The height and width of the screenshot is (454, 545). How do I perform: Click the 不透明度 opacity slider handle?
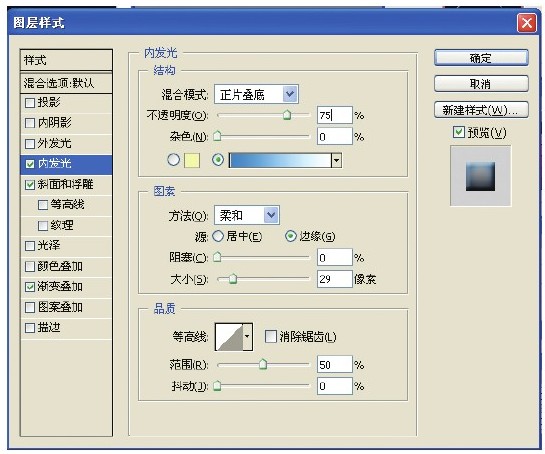[x=287, y=115]
